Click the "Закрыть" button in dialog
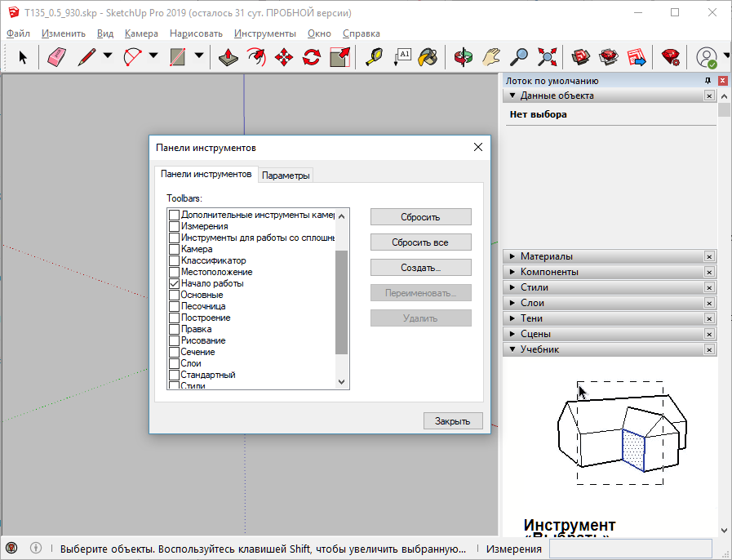 pos(453,421)
